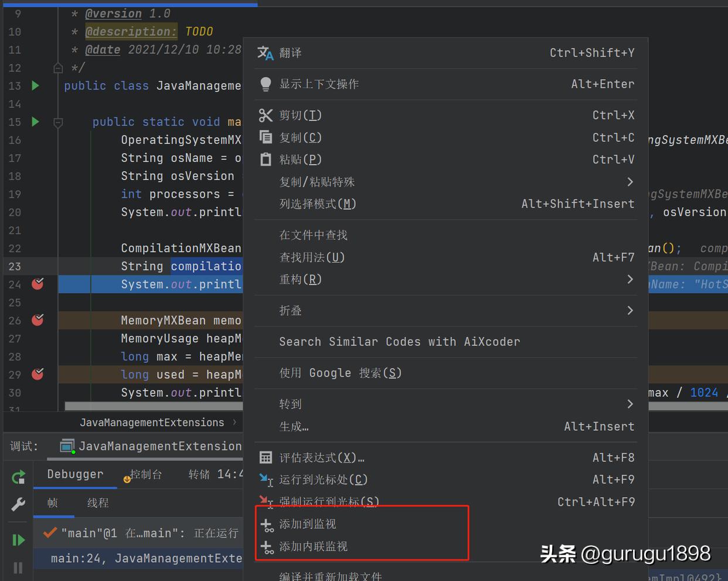Resume program with green play icon

[x=18, y=539]
